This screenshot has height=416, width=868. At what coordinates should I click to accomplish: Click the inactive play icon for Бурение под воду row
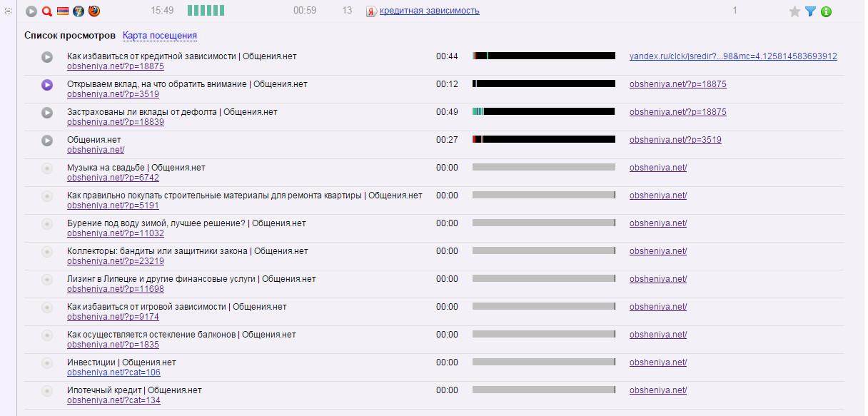tap(47, 224)
